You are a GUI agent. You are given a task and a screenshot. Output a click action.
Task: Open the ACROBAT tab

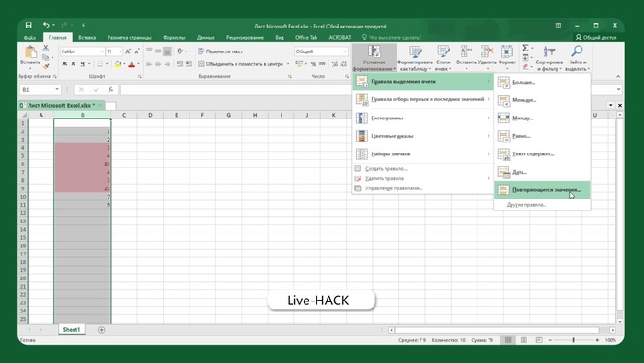coord(339,38)
